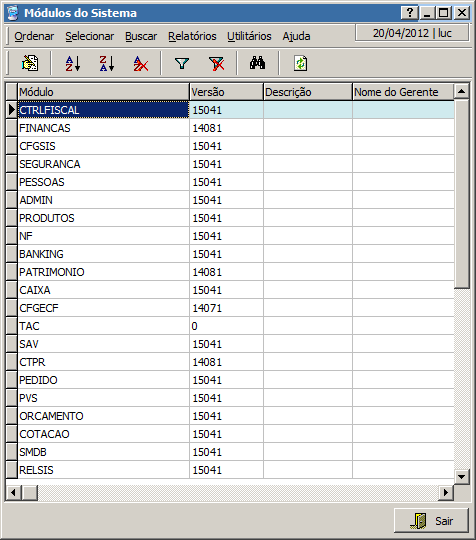Image resolution: width=476 pixels, height=540 pixels.
Task: Click the Módulo column header
Action: pos(103,92)
